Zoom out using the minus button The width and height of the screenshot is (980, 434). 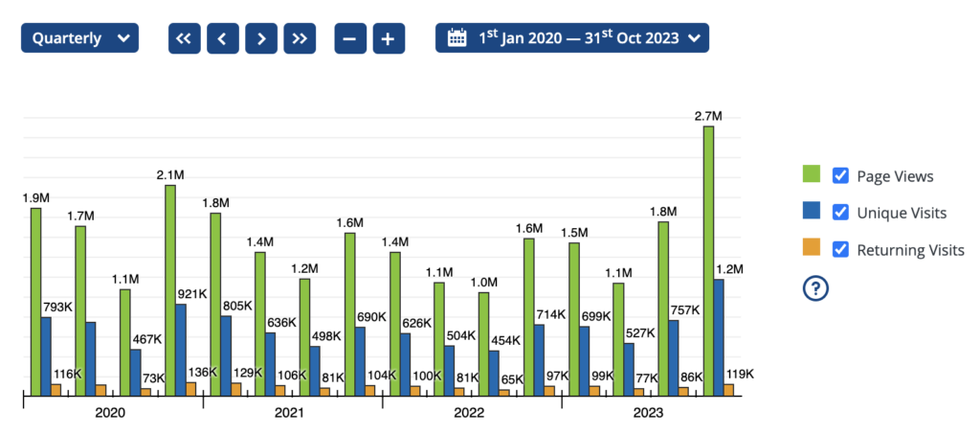[x=350, y=38]
